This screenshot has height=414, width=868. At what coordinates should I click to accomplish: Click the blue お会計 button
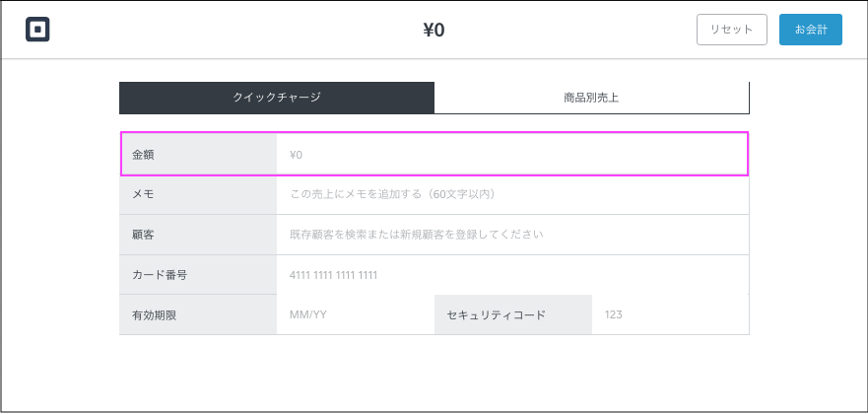pyautogui.click(x=810, y=30)
